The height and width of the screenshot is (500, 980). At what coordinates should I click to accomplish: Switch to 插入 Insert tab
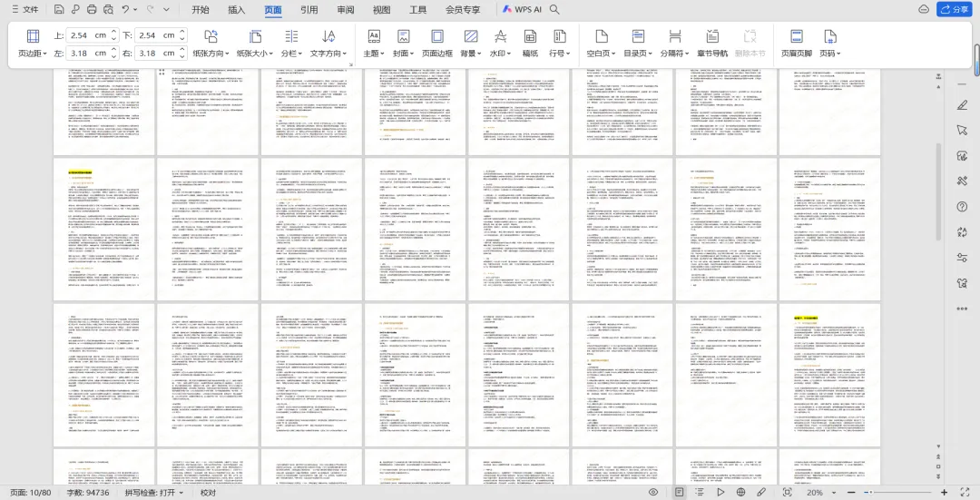point(236,9)
